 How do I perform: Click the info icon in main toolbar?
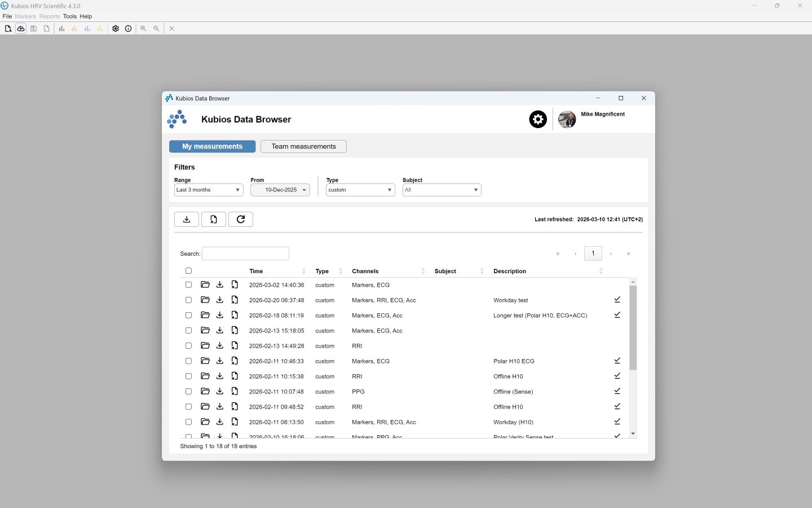click(x=129, y=29)
